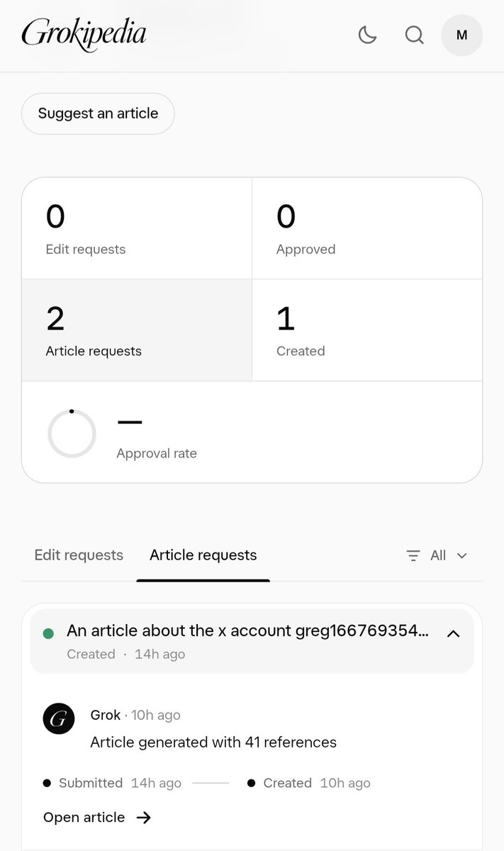Click the arrow next to Open article
Viewport: 504px width, 851px height.
(144, 818)
